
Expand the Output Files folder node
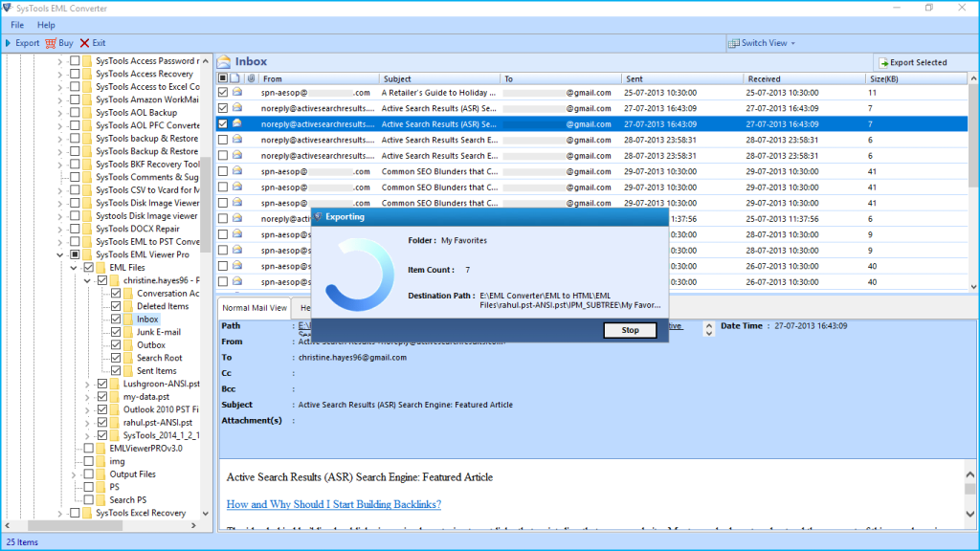(74, 474)
